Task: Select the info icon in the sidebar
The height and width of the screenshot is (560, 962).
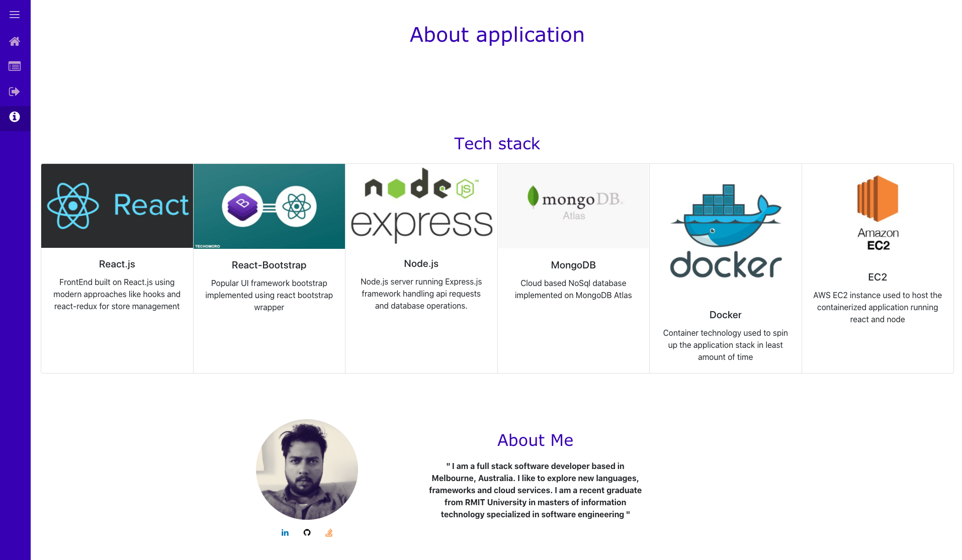Action: pos(15,117)
